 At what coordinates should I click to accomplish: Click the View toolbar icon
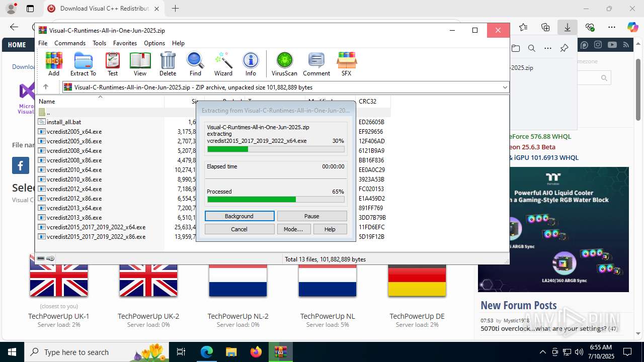click(140, 64)
